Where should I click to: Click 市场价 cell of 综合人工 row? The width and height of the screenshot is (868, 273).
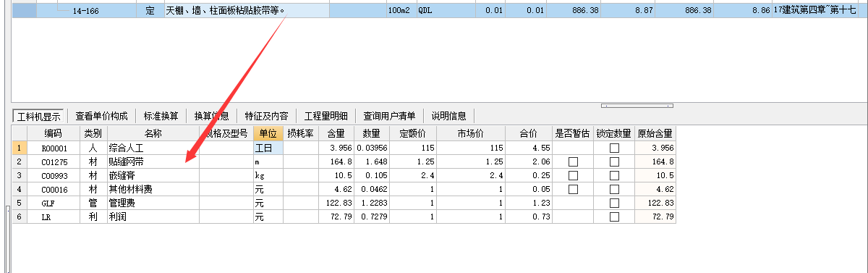pyautogui.click(x=470, y=148)
